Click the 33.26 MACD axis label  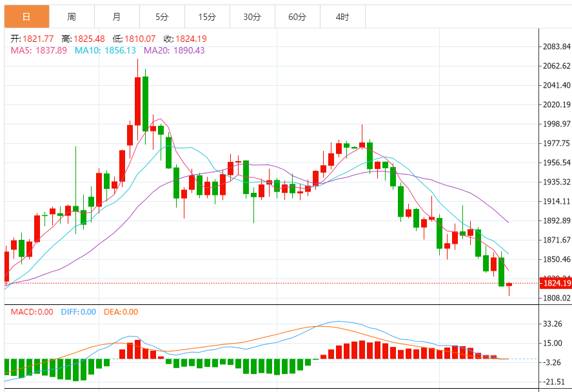click(552, 324)
